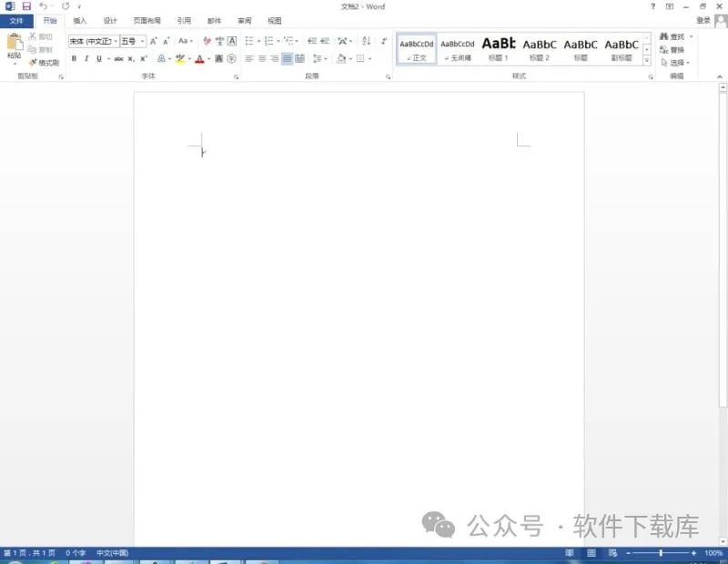This screenshot has height=564, width=728.
Task: Click the Line Spacing icon
Action: [x=317, y=58]
